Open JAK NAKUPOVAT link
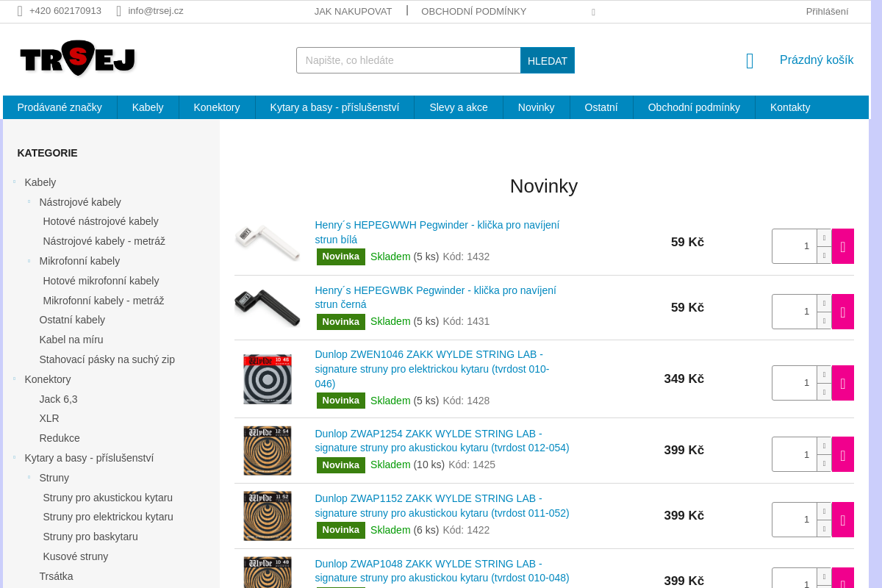The width and height of the screenshot is (882, 588). tap(353, 11)
